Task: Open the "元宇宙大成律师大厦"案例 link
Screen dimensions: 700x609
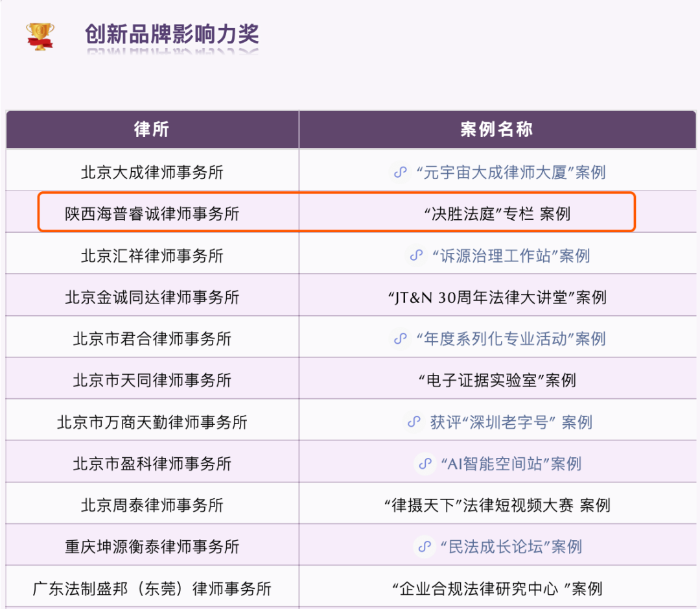Action: point(510,173)
